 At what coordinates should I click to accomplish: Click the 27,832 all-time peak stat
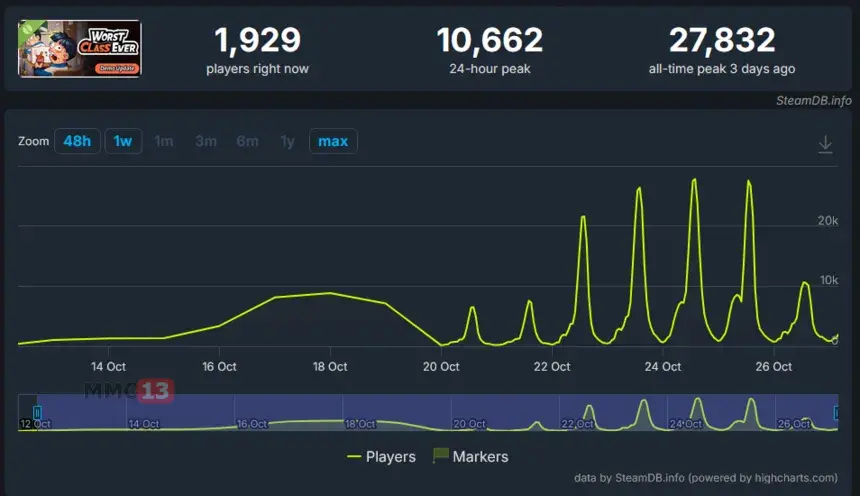click(722, 50)
